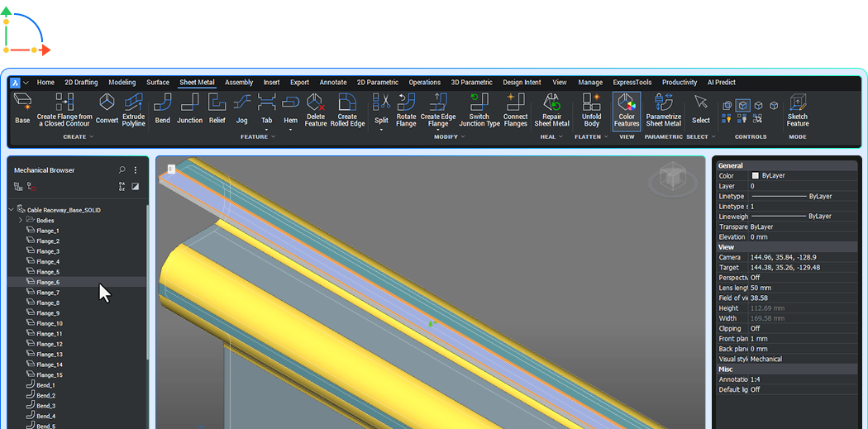Go to the 3D Parametric tab
Image resolution: width=868 pixels, height=429 pixels.
pyautogui.click(x=471, y=83)
